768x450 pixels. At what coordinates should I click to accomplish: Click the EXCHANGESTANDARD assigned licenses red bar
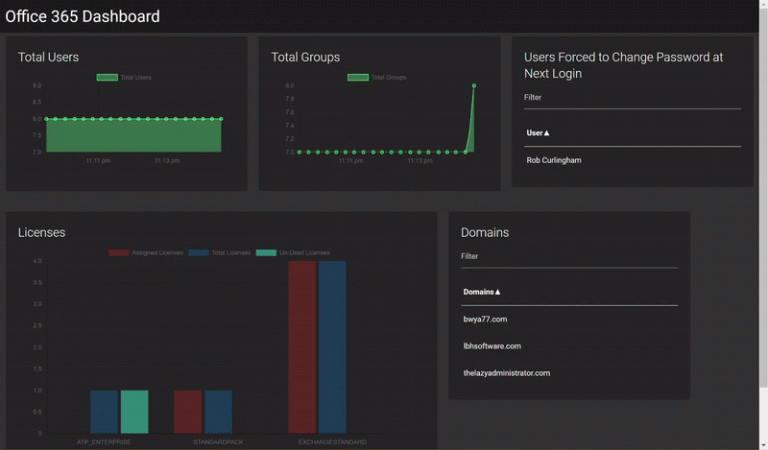click(x=302, y=347)
